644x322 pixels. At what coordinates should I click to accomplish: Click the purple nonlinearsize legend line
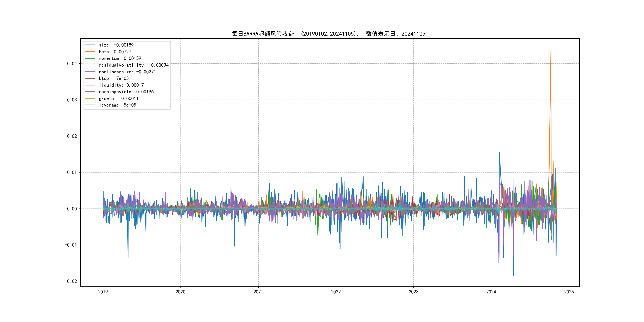(90, 72)
